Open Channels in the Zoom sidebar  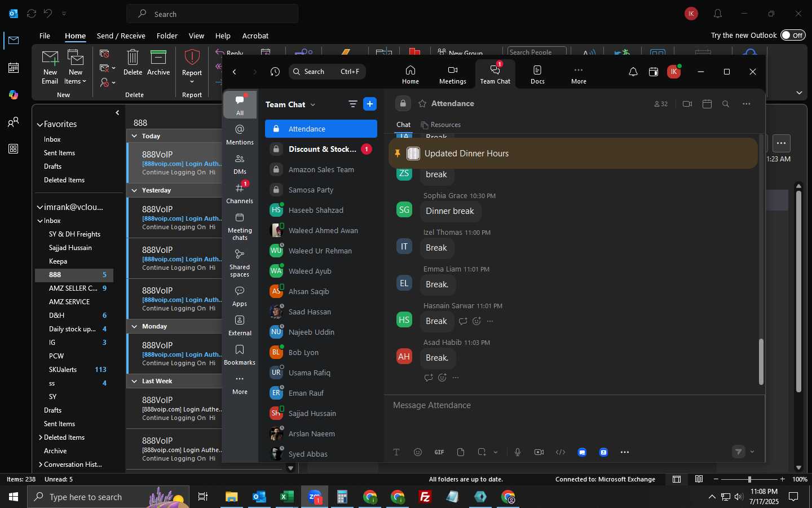pyautogui.click(x=240, y=194)
